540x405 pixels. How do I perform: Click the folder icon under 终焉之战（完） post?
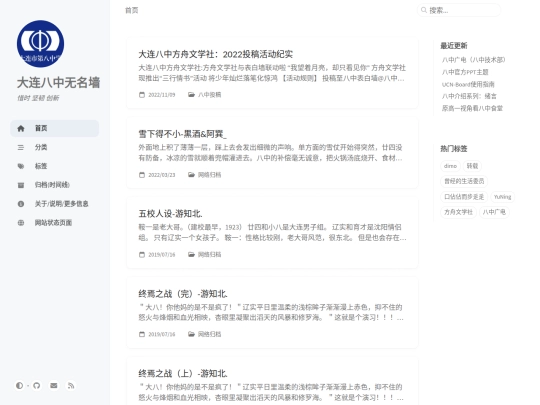pyautogui.click(x=191, y=334)
